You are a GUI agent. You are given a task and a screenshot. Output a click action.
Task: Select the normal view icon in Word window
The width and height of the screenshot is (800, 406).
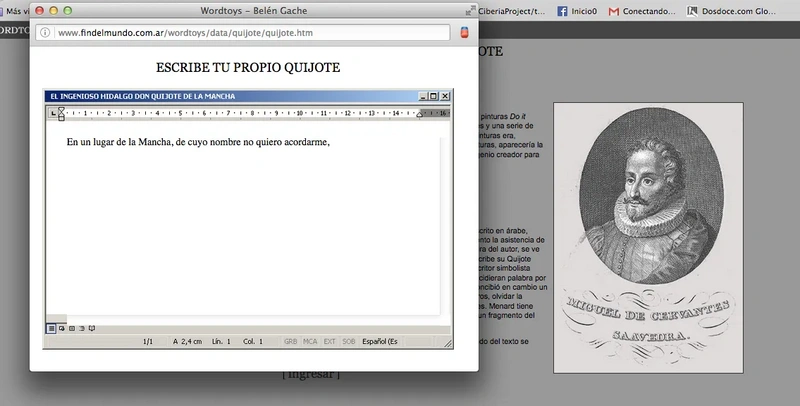(51, 328)
